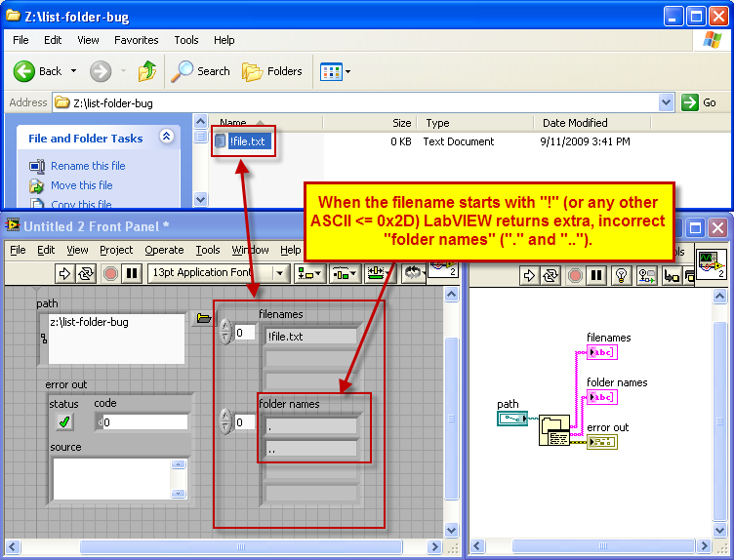Select the path control terminal
Viewport: 734px width, 560px height.
512,419
